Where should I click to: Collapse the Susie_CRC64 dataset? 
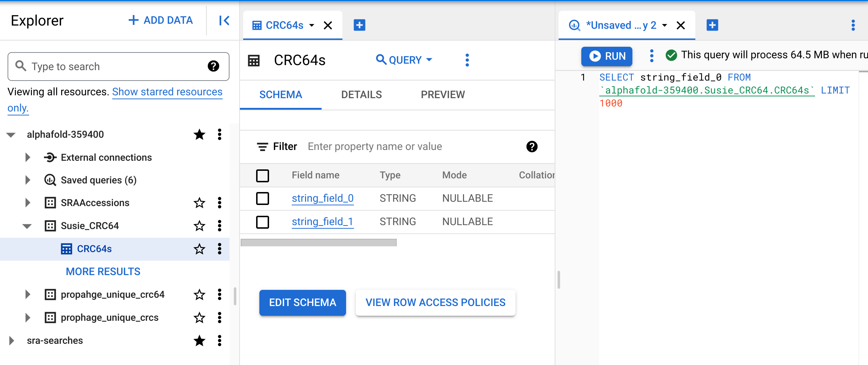coord(27,226)
